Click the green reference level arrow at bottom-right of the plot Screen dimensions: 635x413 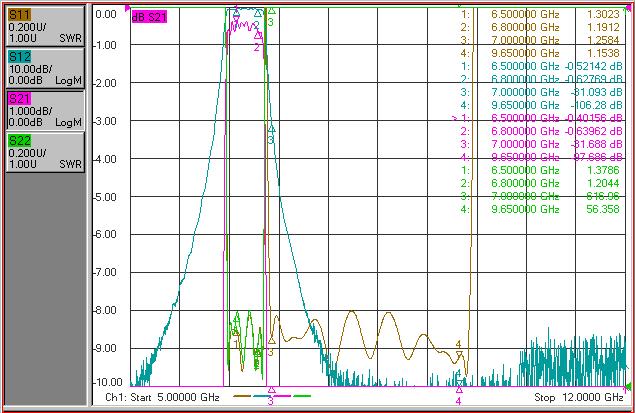tap(628, 386)
